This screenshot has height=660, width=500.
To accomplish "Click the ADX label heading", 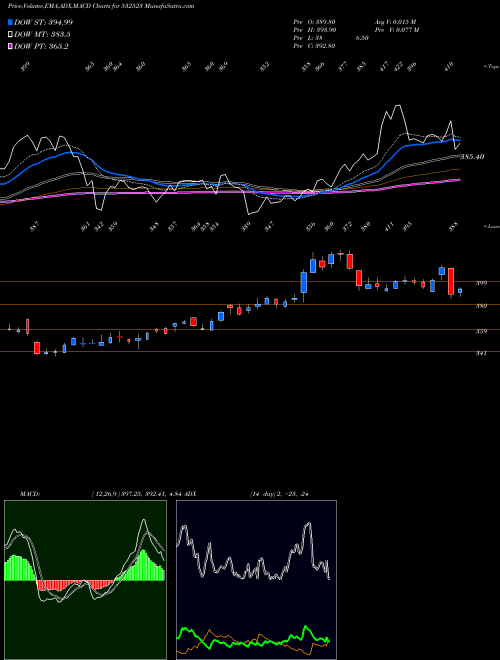I will [x=190, y=494].
